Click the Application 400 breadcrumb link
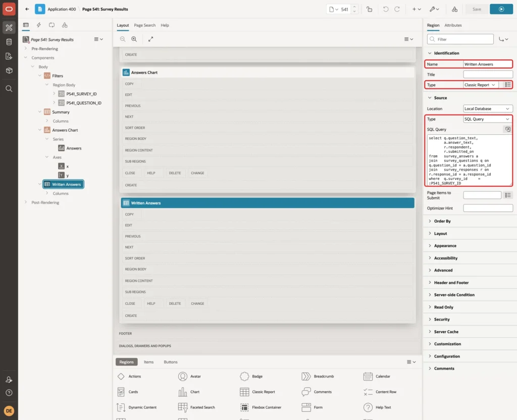This screenshot has height=420, width=517. pos(62,9)
